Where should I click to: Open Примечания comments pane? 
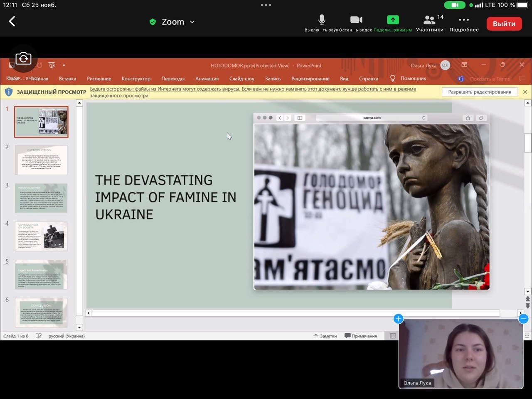[361, 336]
